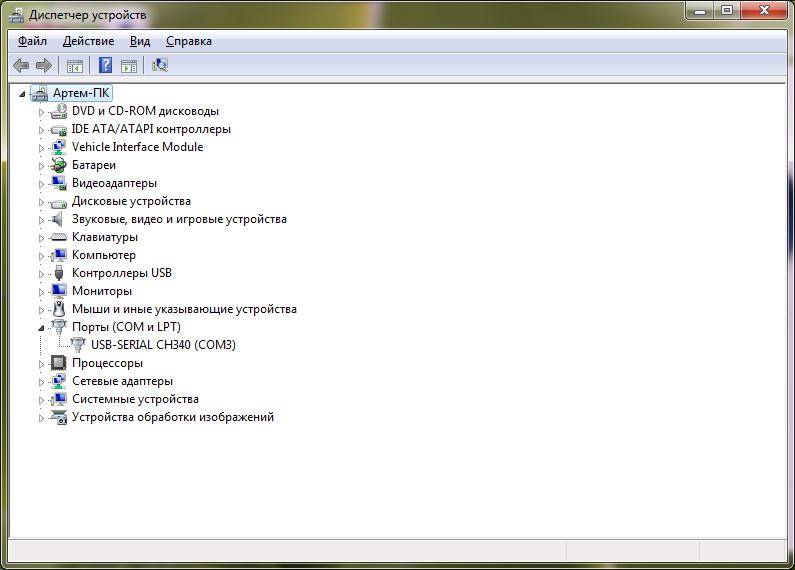
Task: Click the show/hide action pane toolbar icon
Action: [129, 66]
